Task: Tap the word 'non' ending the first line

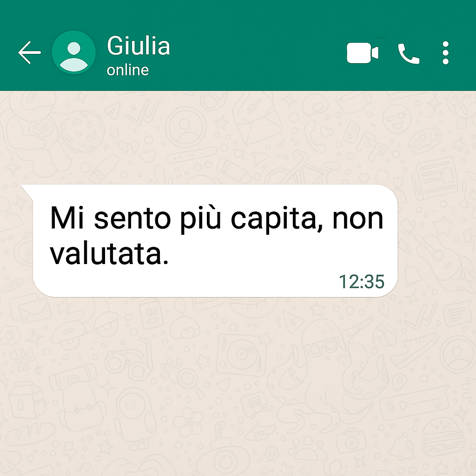Action: click(x=358, y=219)
